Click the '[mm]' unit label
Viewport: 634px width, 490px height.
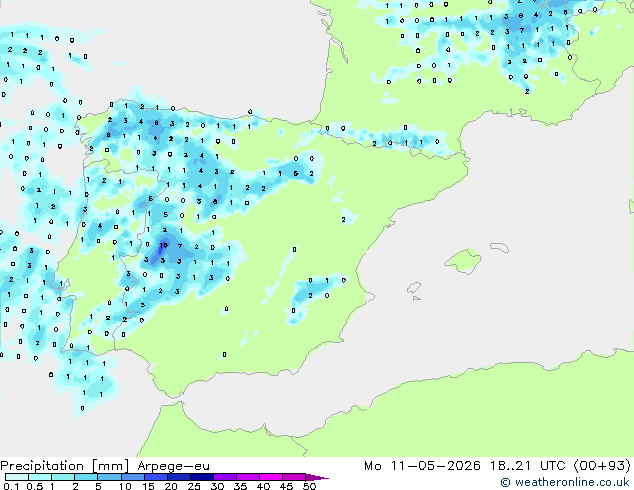click(x=111, y=466)
